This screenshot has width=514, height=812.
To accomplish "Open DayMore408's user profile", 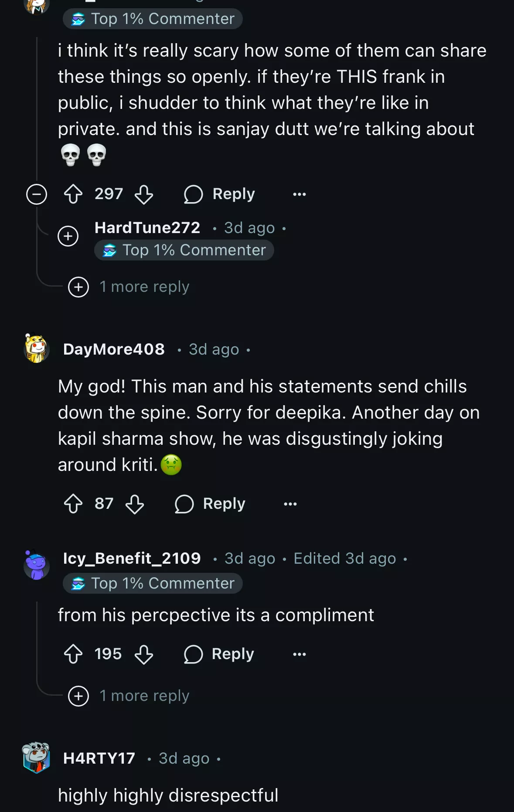I will tap(114, 349).
